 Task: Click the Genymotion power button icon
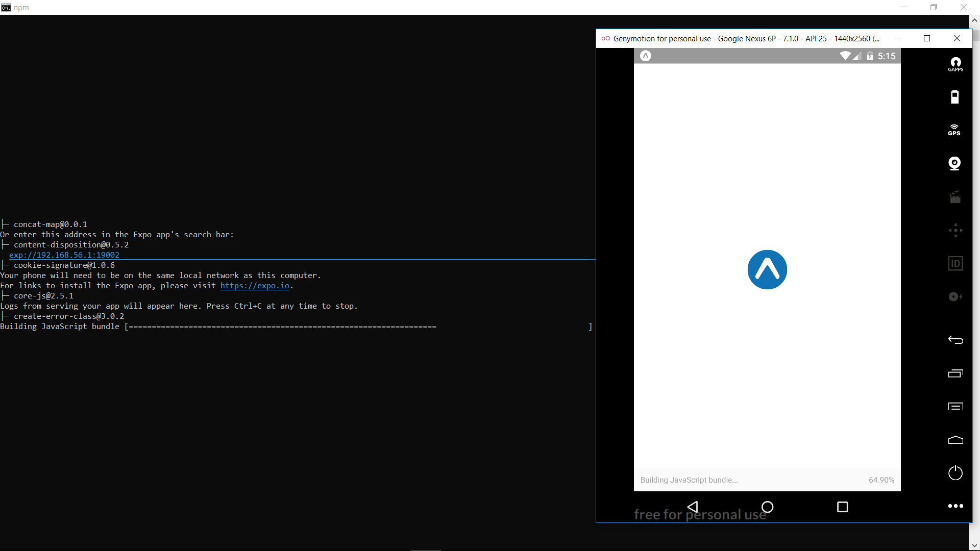[955, 473]
